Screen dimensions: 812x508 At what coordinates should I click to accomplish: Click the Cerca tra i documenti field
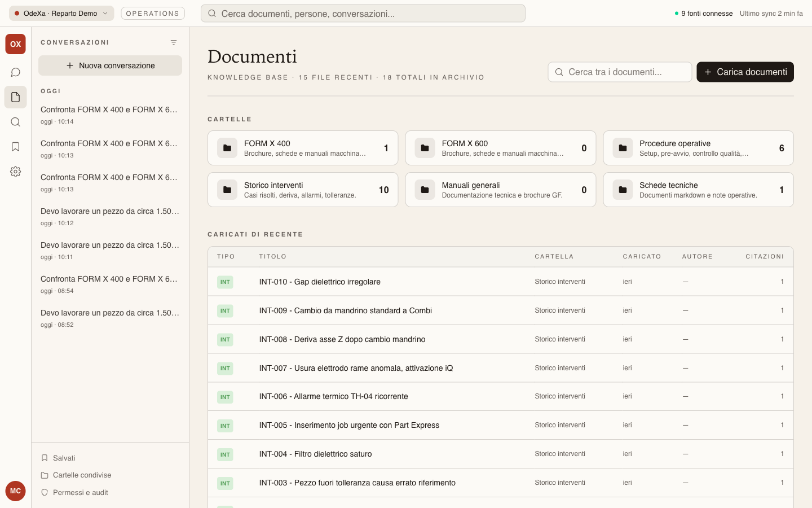620,72
